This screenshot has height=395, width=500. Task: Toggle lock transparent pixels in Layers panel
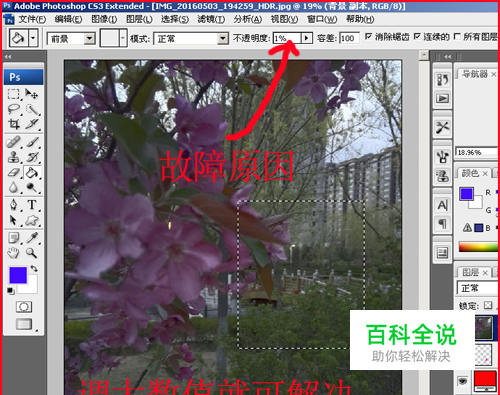pos(488,305)
